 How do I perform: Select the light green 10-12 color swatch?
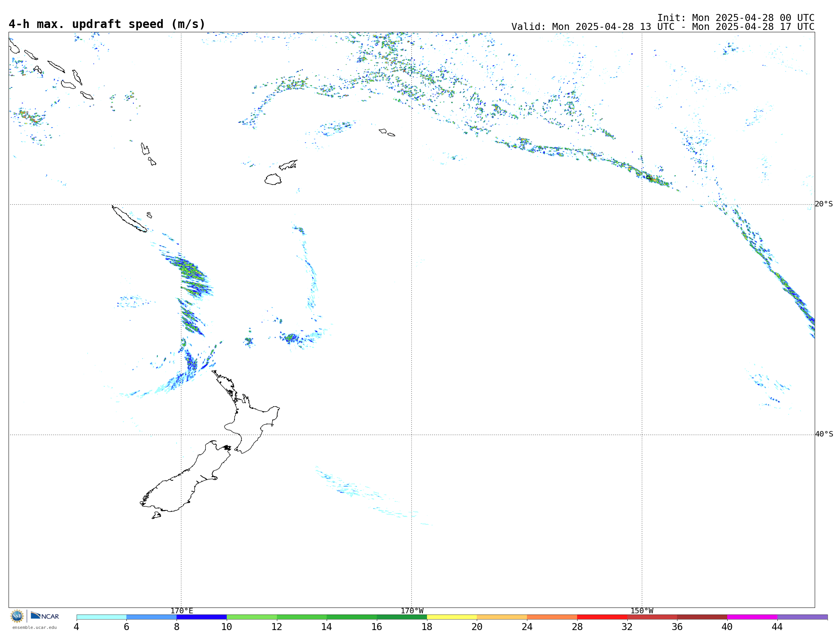coord(252,617)
